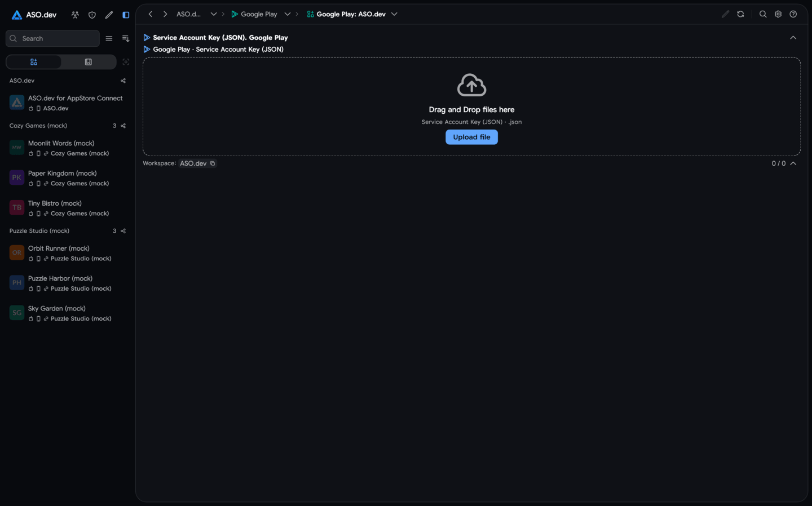
Task: Open settings with the gear icon
Action: (778, 14)
